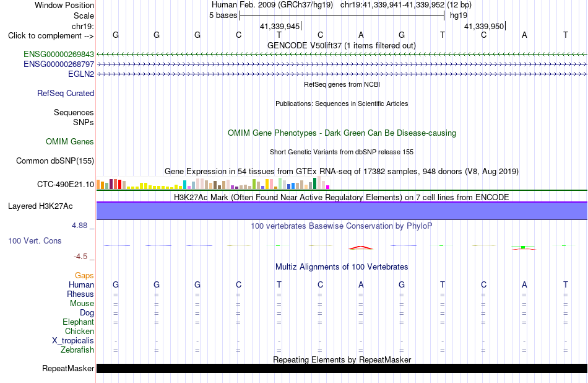Open 'Short Genetic Variants from dbSNP release 155'

click(342, 152)
